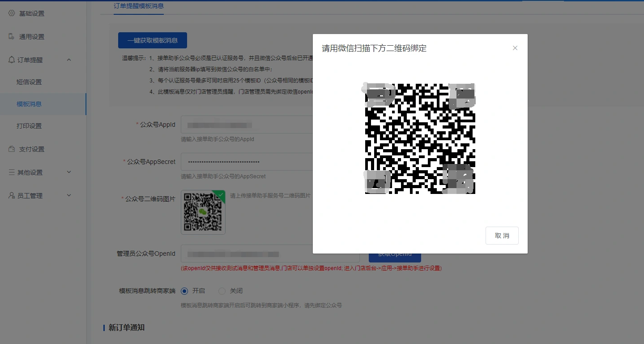Expand the 员工管理 menu chevron
This screenshot has width=644, height=344.
69,195
